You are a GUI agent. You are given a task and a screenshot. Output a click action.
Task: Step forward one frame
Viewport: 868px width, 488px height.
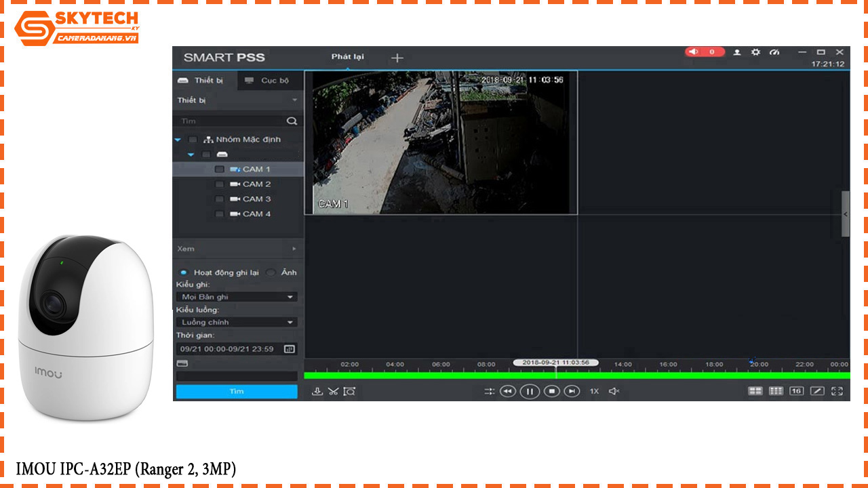click(572, 391)
